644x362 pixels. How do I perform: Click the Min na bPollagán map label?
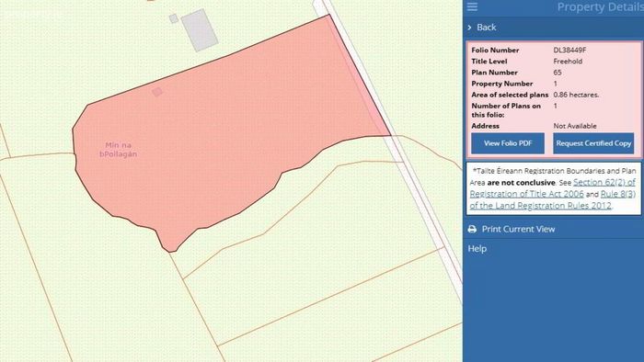[x=119, y=150]
